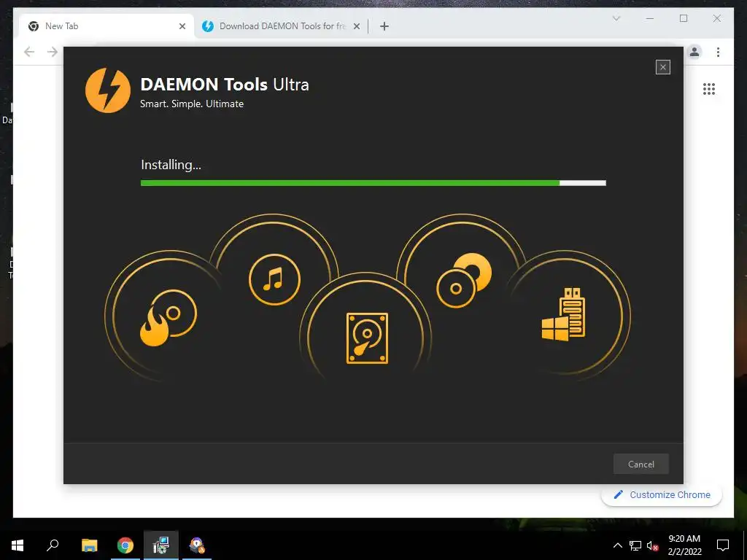Cancel the DAEMON Tools installation

[640, 464]
